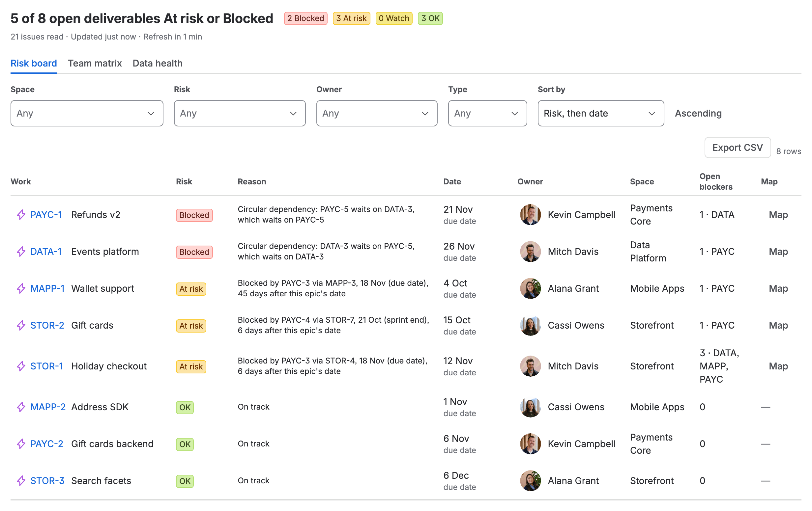The height and width of the screenshot is (511, 812).
Task: Click the epic lightning icon beside MAPP-1
Action: pyautogui.click(x=21, y=288)
